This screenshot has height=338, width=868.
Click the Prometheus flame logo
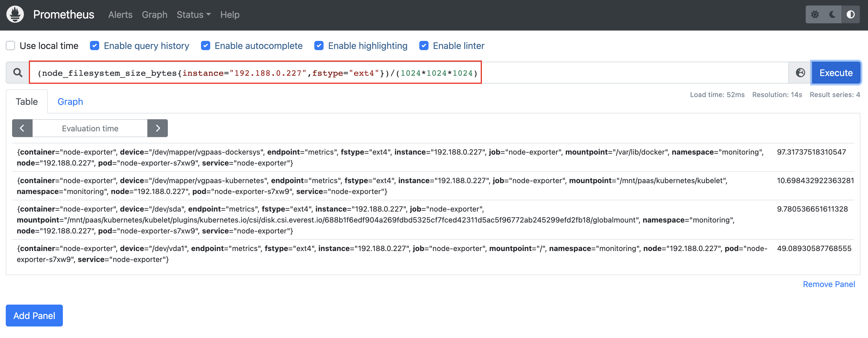pyautogui.click(x=15, y=14)
